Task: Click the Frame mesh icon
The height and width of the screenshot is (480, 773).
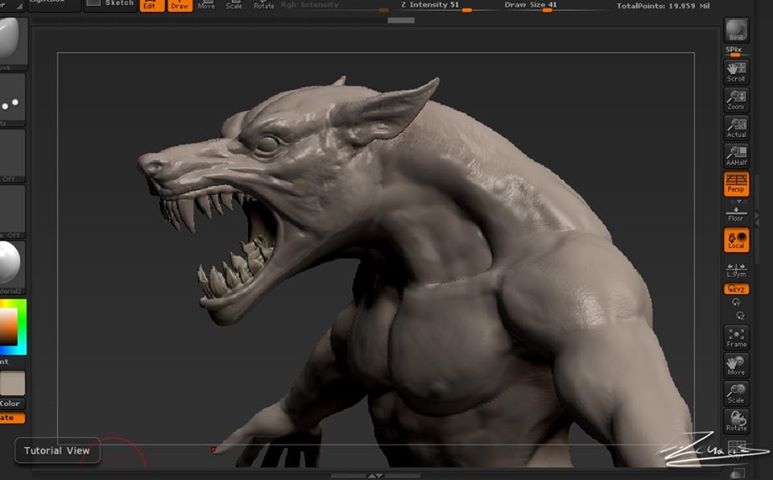Action: (x=736, y=337)
